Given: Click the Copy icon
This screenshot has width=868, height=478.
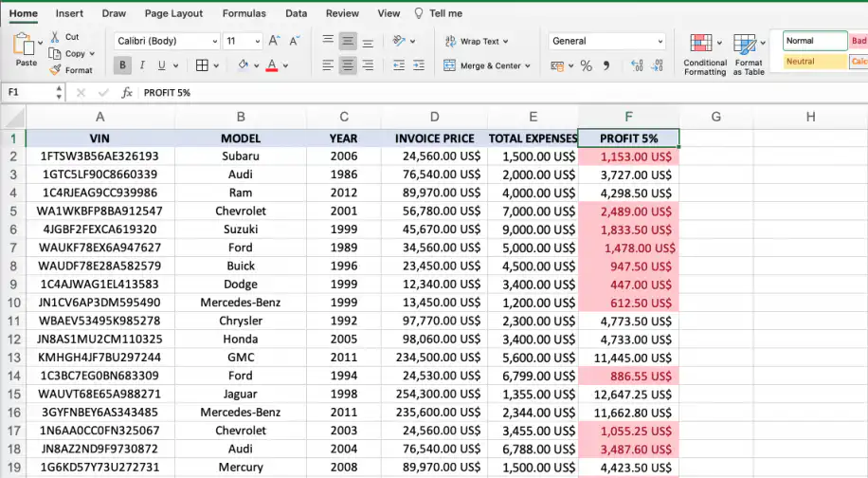Looking at the screenshot, I should click(55, 54).
